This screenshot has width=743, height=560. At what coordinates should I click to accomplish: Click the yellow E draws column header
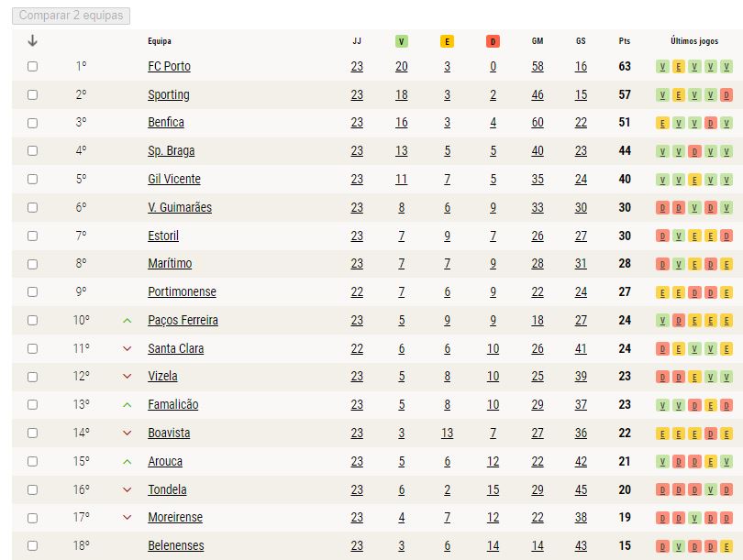click(447, 41)
